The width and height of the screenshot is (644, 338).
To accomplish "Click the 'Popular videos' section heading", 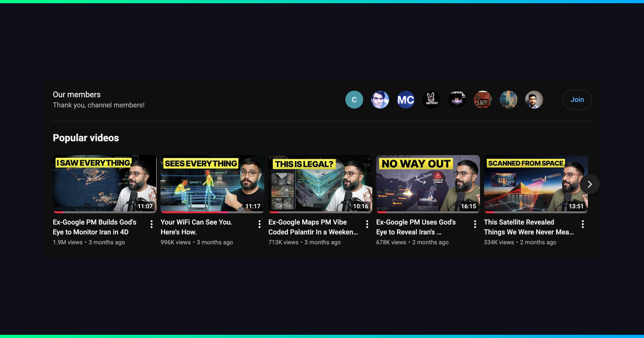I will point(86,138).
